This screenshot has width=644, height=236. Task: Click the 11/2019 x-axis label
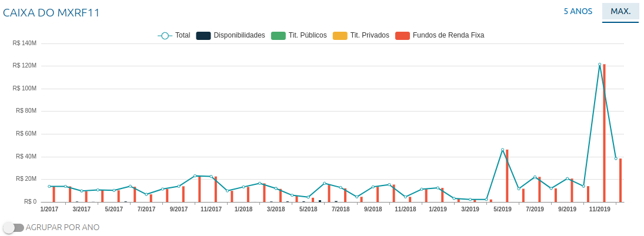point(600,209)
